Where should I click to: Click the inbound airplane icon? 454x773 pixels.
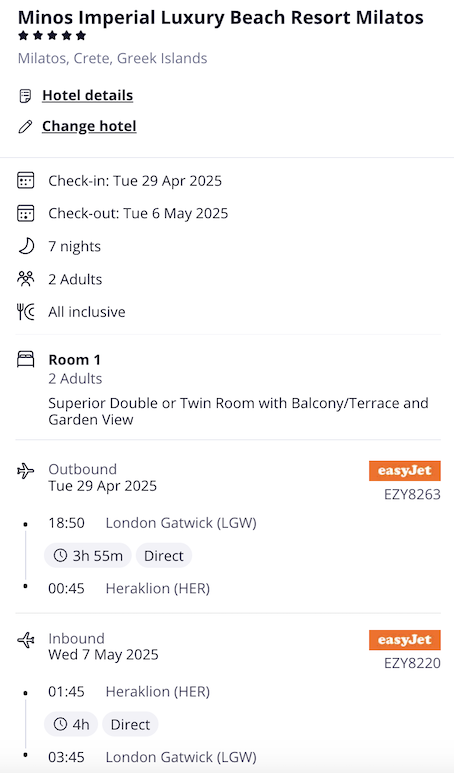(26, 640)
